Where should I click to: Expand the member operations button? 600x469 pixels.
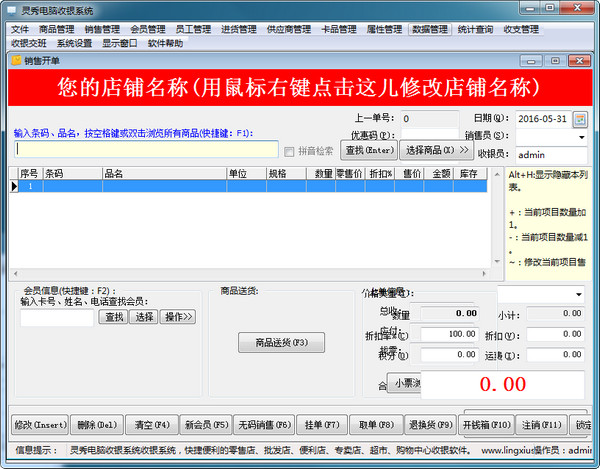(180, 317)
